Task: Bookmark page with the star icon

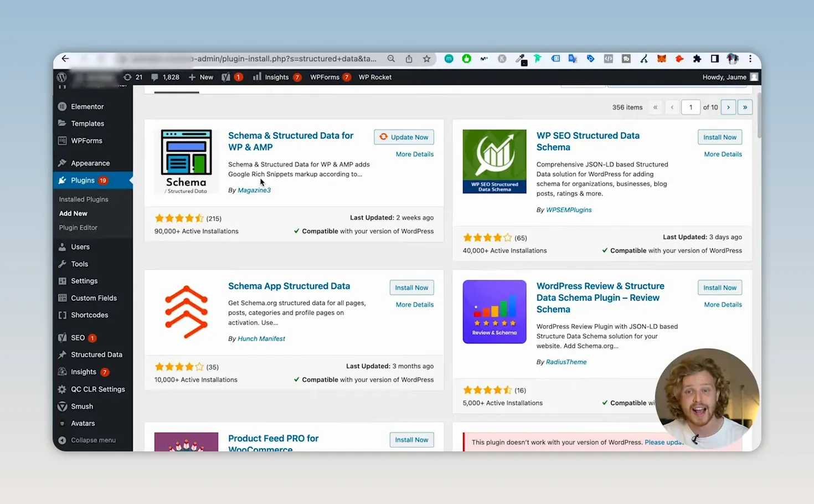Action: click(426, 59)
